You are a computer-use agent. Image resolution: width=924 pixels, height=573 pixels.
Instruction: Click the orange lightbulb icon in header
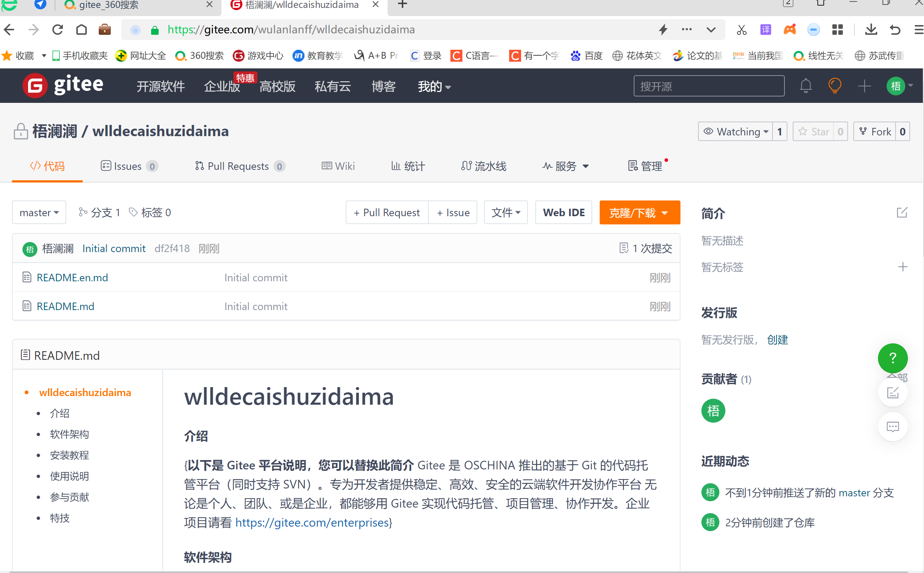coord(834,86)
